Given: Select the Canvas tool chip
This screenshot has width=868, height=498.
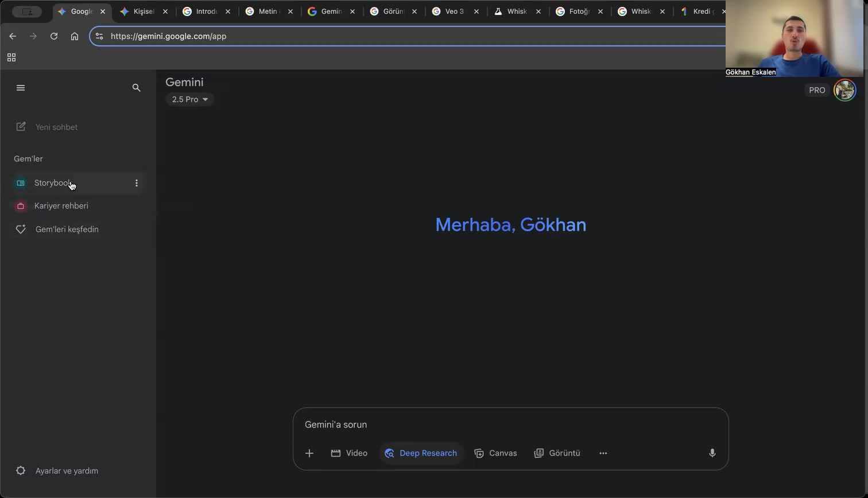Looking at the screenshot, I should 495,453.
